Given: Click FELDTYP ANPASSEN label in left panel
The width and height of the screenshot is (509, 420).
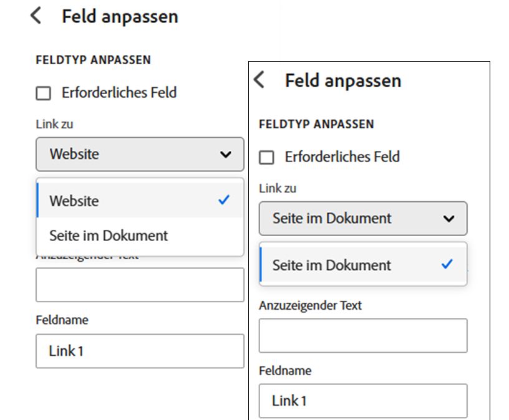Looking at the screenshot, I should pyautogui.click(x=93, y=60).
